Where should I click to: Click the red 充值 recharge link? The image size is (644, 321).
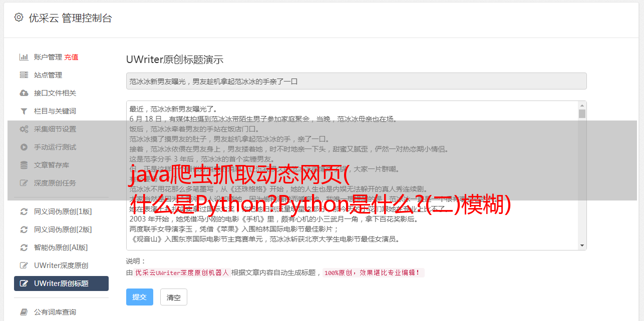pyautogui.click(x=71, y=57)
